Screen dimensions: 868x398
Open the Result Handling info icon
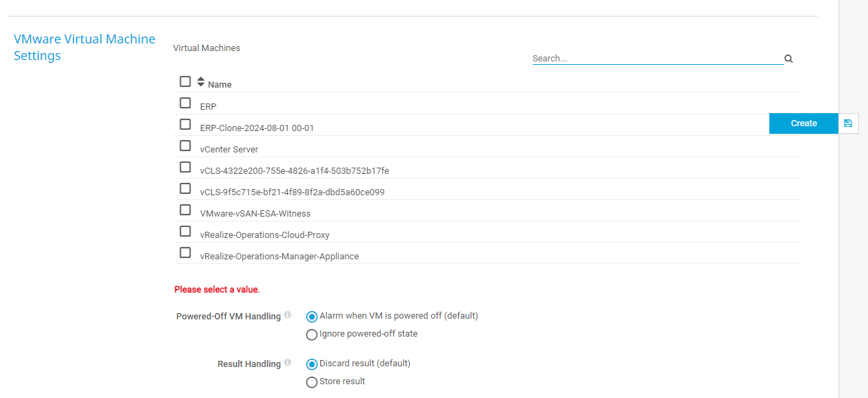click(x=288, y=363)
